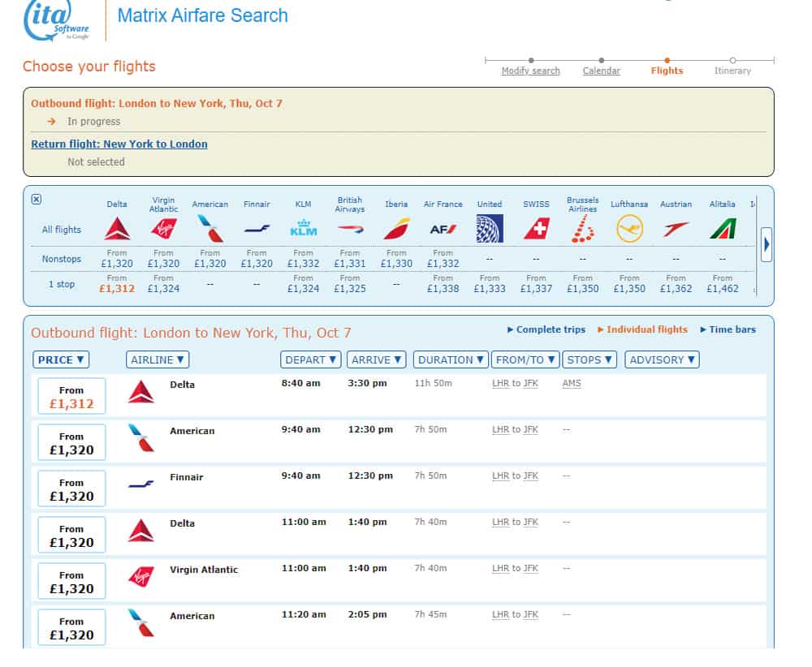Choose £1,320 Delta 11:00 am fare

click(71, 535)
